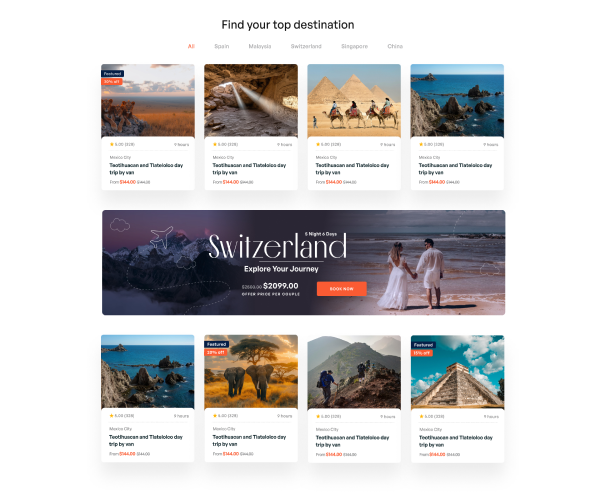Click the Book Now button on Switzerland banner
Screen dimensions: 600x496
click(x=342, y=289)
